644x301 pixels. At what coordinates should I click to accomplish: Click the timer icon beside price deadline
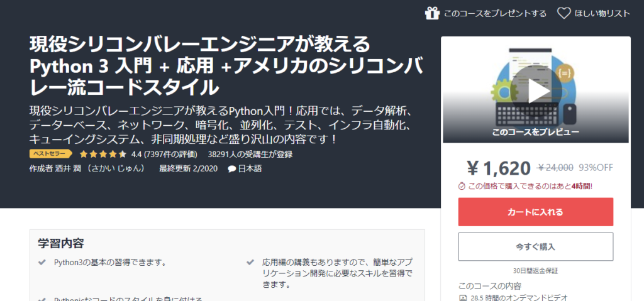pyautogui.click(x=462, y=186)
